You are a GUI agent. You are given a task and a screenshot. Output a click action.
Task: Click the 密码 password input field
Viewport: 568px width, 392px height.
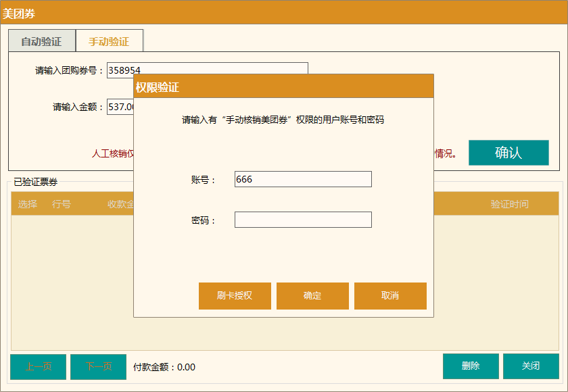coord(302,219)
